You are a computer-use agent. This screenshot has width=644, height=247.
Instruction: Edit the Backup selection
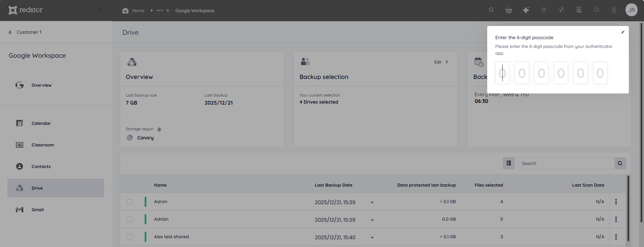pos(441,62)
